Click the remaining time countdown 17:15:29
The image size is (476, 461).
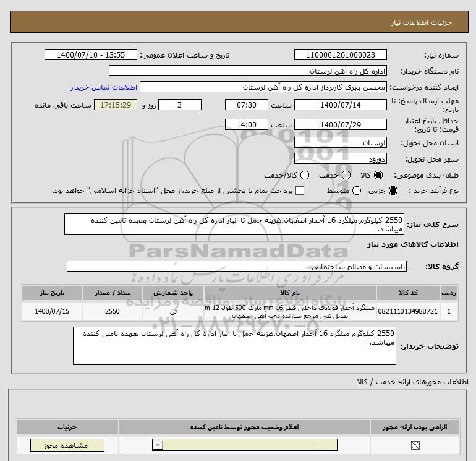pos(116,105)
